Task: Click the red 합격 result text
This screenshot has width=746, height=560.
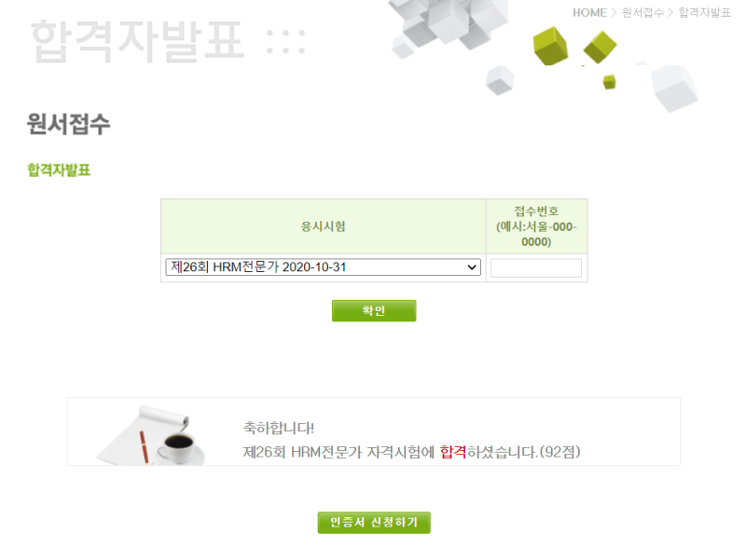Action: 452,452
